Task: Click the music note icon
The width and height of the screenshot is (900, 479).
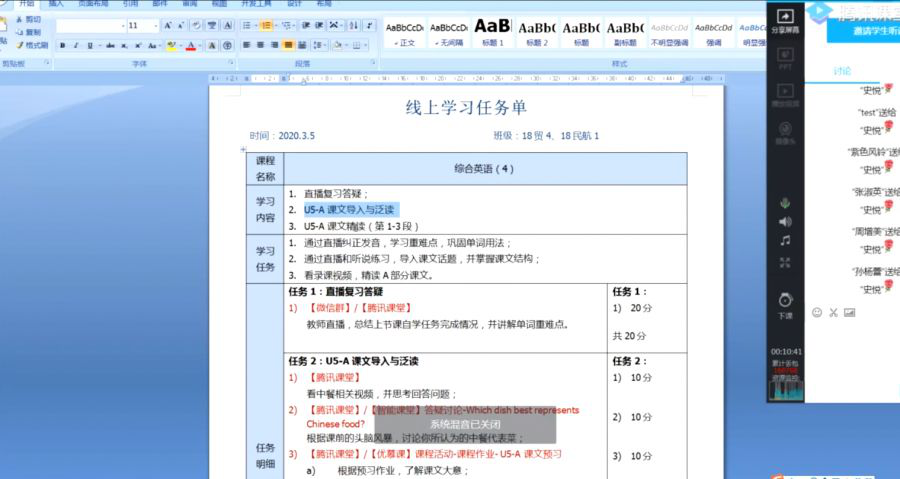Action: 785,241
